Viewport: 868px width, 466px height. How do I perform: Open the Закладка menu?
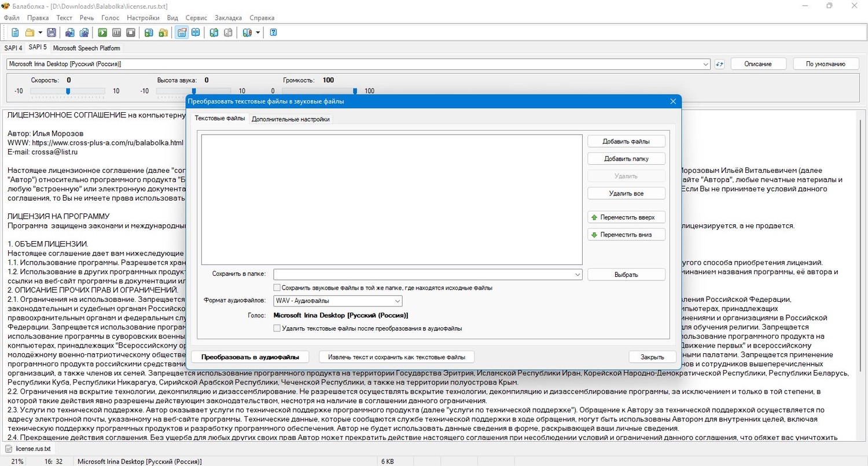tap(228, 18)
